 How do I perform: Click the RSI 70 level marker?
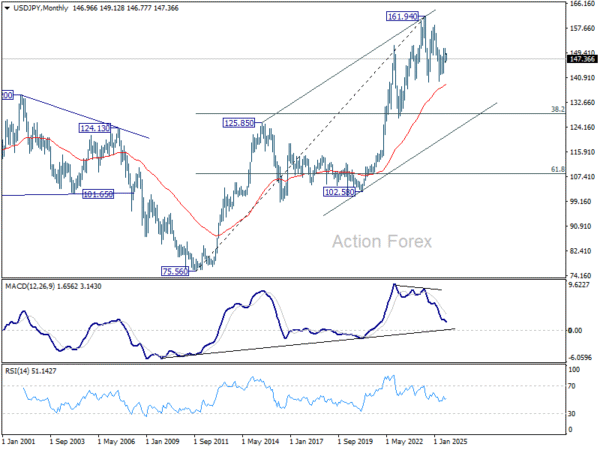571,386
